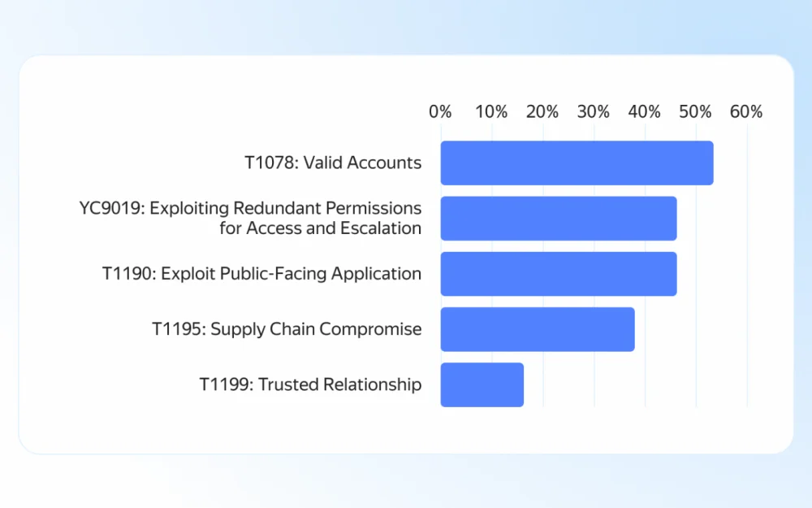
Task: Click the "T1078: Valid Accounts" text label
Action: coord(333,163)
